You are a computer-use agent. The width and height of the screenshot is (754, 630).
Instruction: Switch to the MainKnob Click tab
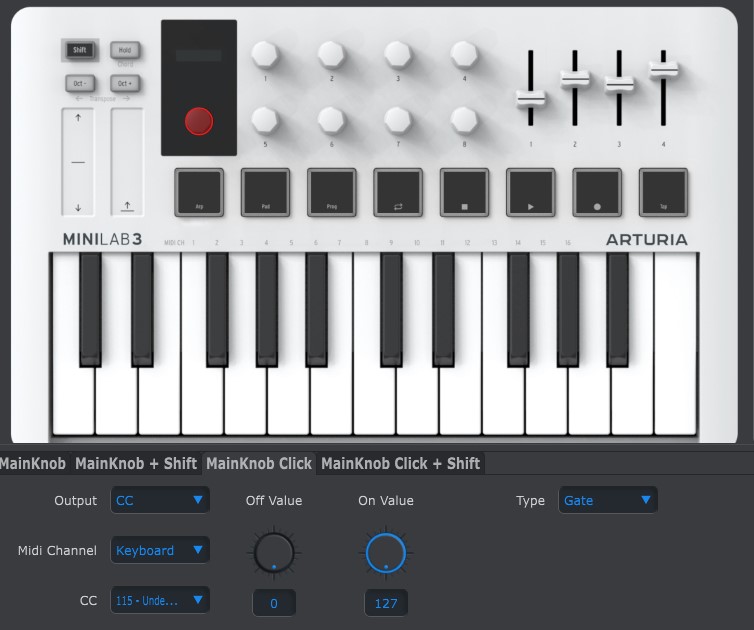coord(259,464)
